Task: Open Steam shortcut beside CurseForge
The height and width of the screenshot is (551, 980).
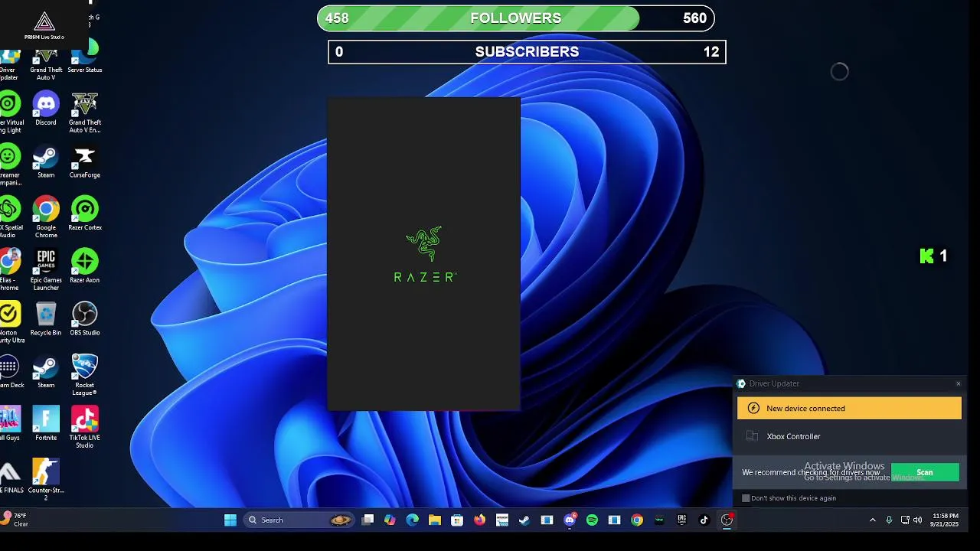Action: pyautogui.click(x=46, y=162)
